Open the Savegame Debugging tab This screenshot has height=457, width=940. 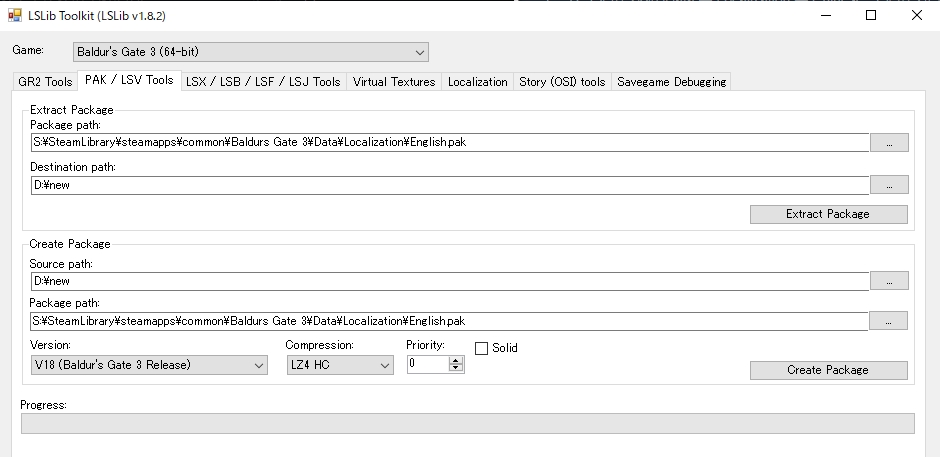coord(671,82)
